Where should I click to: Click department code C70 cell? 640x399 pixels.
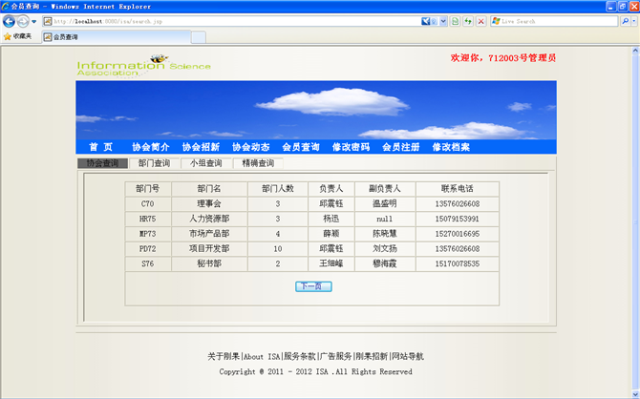[x=148, y=204]
